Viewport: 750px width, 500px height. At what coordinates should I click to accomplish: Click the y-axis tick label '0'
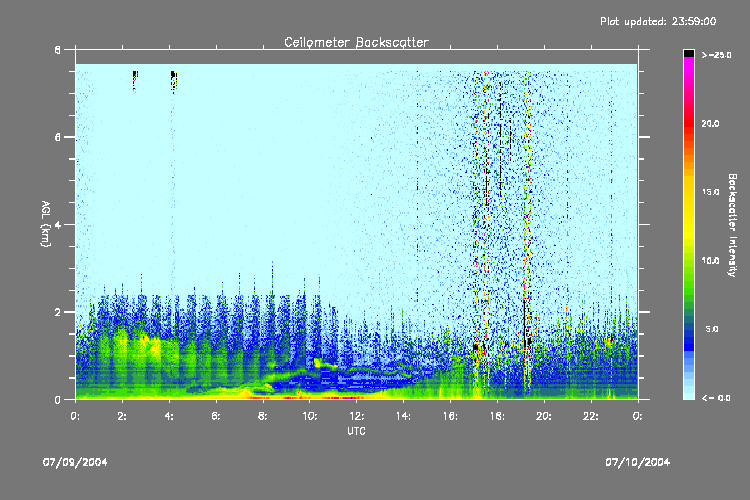[x=58, y=400]
